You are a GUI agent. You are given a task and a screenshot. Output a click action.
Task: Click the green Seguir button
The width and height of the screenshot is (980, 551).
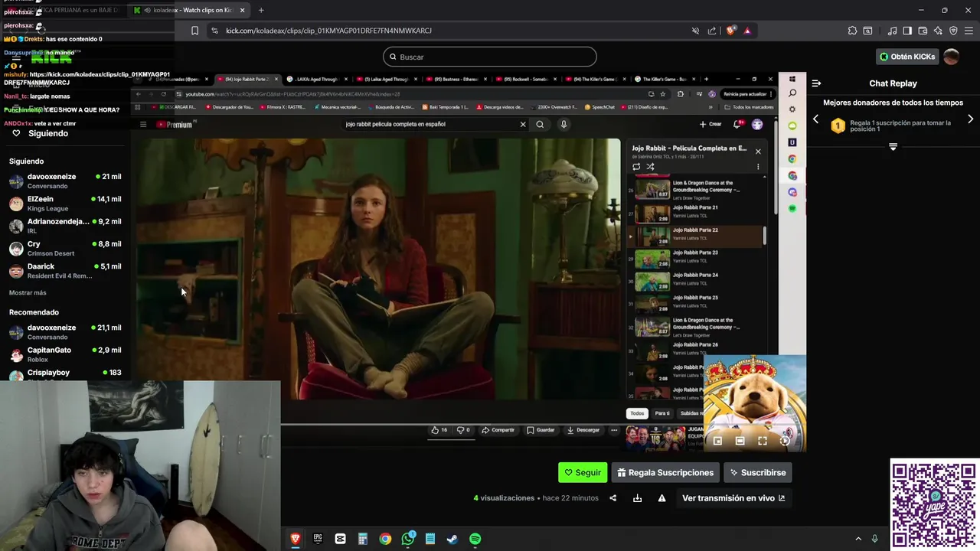[x=583, y=472]
